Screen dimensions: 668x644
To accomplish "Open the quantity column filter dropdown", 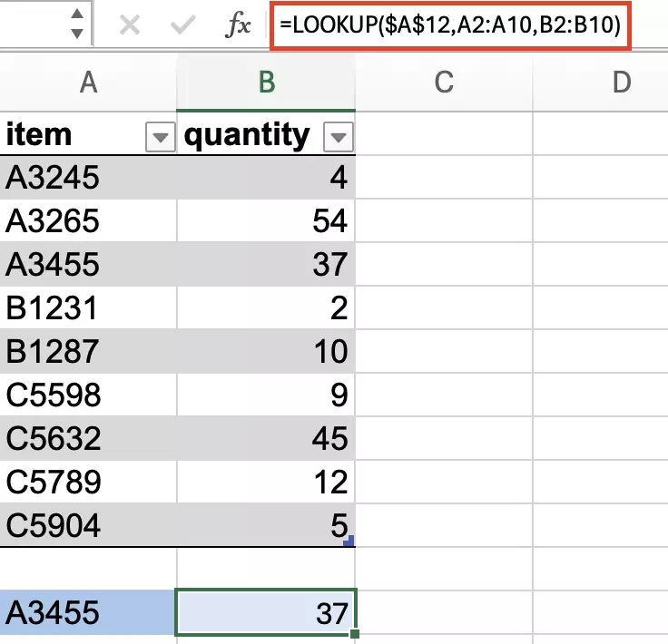I will tap(339, 137).
